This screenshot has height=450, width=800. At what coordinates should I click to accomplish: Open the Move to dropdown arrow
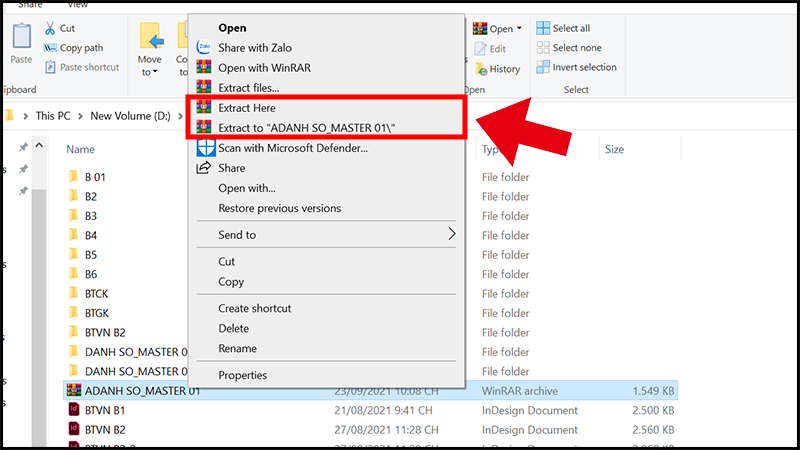[155, 72]
